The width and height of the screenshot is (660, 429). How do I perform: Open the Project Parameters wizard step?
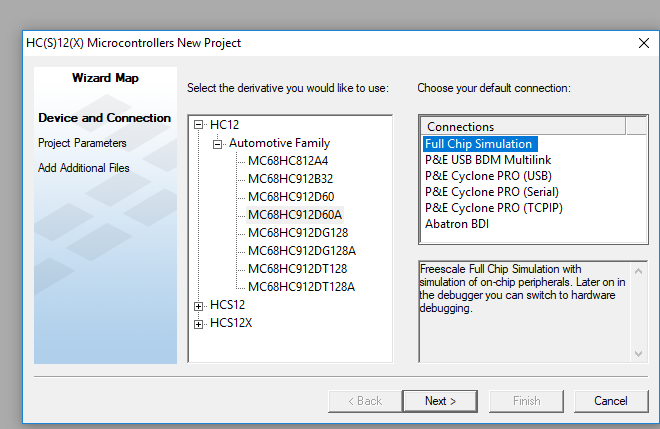(82, 143)
